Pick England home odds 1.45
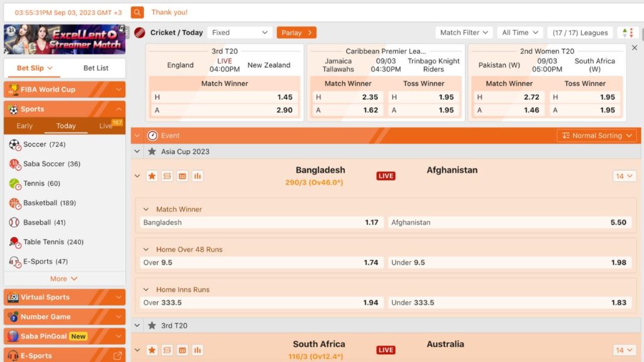This screenshot has width=644, height=362. (x=225, y=97)
